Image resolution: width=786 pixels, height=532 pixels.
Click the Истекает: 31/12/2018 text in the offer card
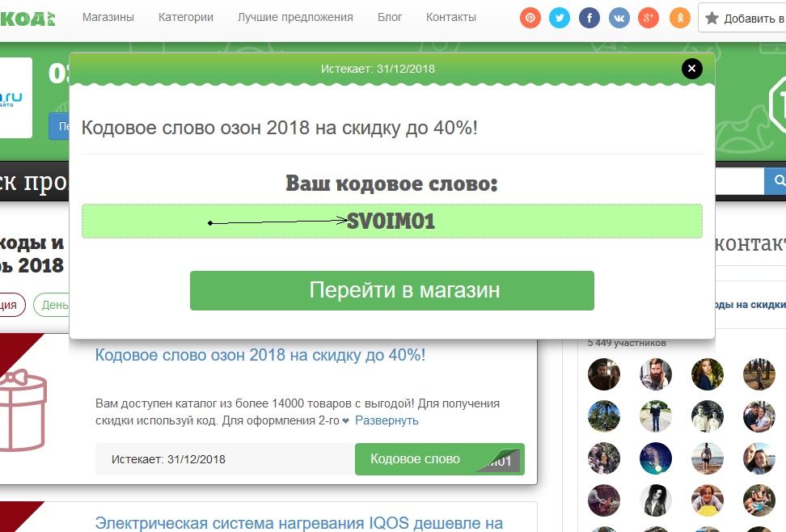click(168, 459)
